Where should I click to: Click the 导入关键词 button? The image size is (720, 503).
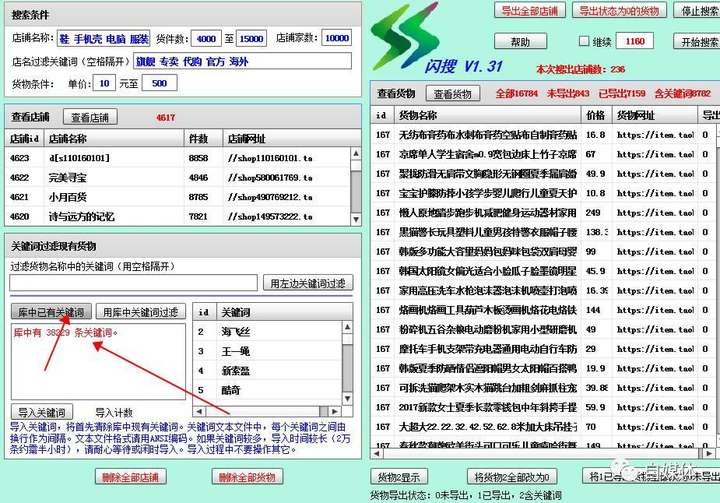pos(41,412)
